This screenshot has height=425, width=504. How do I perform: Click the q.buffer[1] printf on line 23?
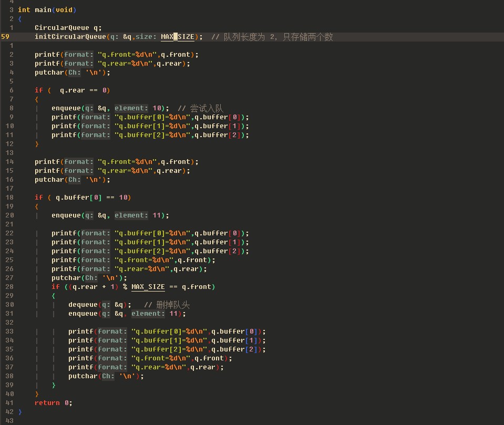click(150, 242)
